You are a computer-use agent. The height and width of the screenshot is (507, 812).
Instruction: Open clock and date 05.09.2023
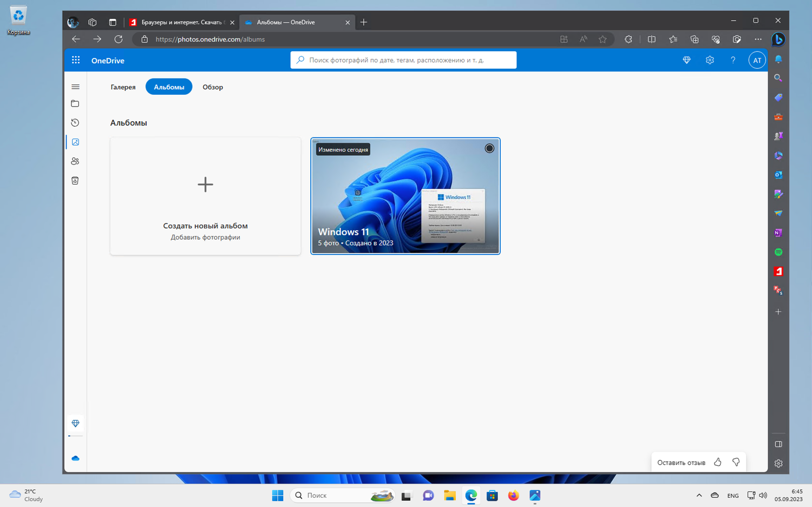[789, 495]
